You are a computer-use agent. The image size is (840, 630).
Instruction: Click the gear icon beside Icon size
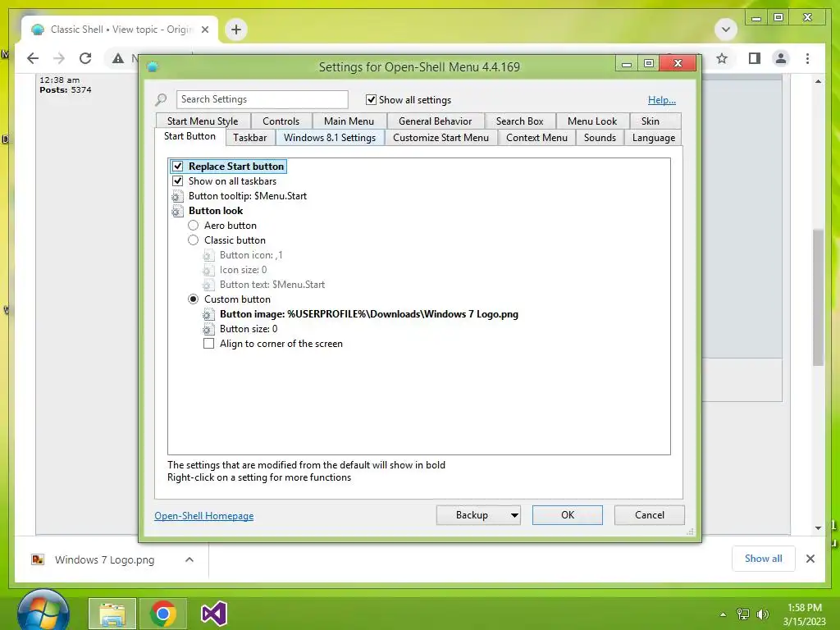pyautogui.click(x=208, y=270)
